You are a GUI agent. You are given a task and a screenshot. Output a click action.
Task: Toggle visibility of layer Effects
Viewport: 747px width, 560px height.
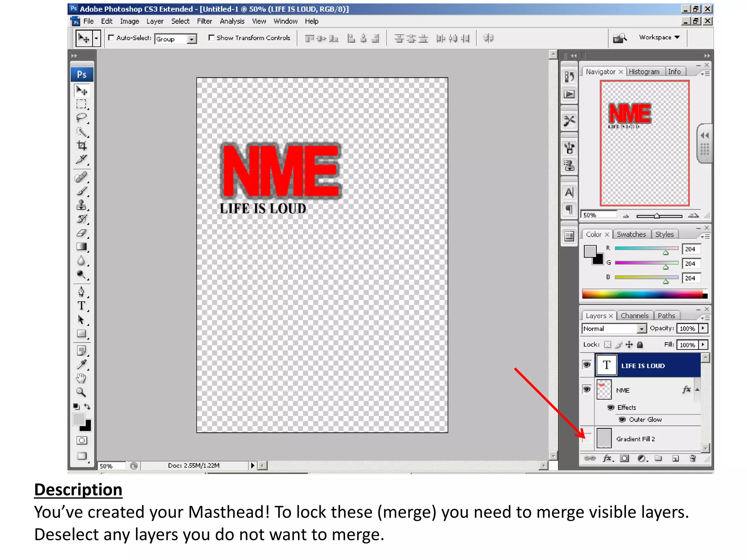coord(611,407)
